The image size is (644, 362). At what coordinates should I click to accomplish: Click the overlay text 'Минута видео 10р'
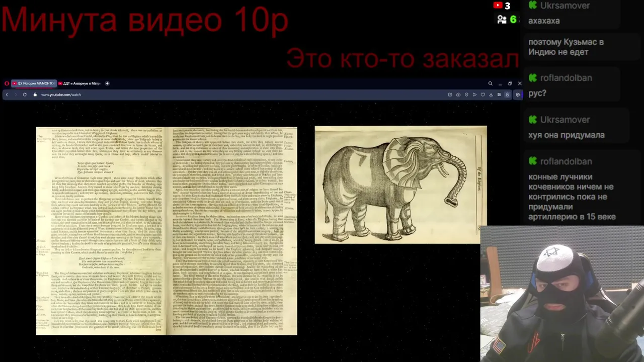pos(145,20)
